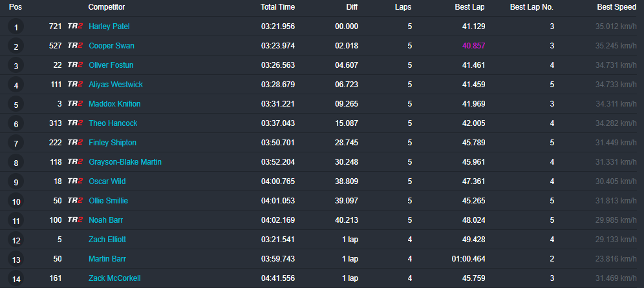Click the position 14 circle badge
Viewport: 644px width, 288px height.
pyautogui.click(x=16, y=279)
